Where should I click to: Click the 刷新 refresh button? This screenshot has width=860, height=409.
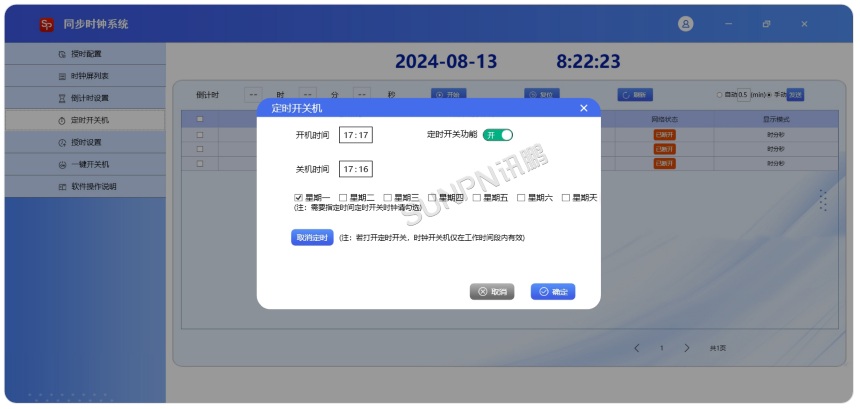pyautogui.click(x=635, y=95)
